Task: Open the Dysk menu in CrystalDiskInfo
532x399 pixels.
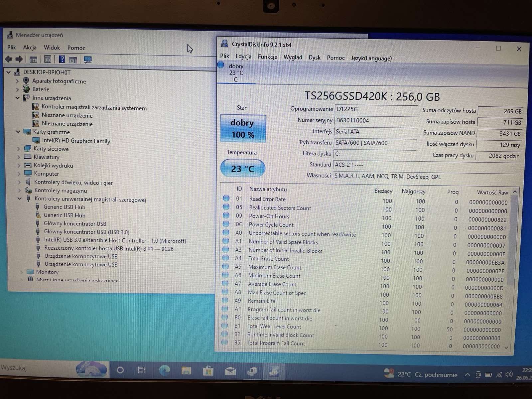Action: [315, 58]
